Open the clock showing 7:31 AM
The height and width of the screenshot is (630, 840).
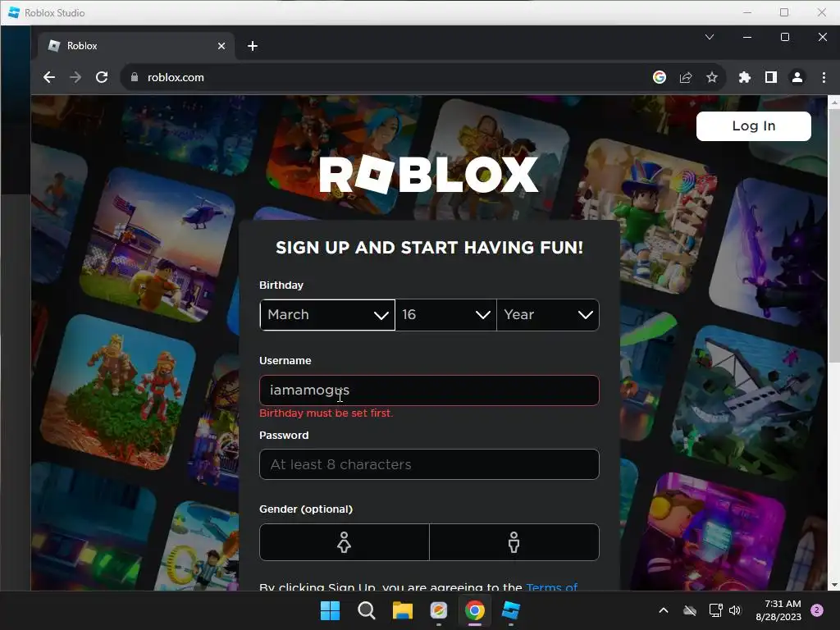tap(778, 610)
